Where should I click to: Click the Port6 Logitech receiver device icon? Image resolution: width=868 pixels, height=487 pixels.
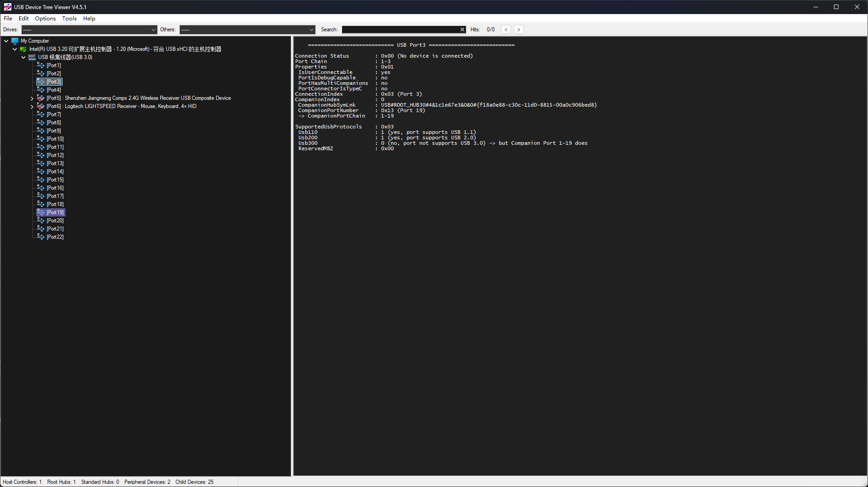point(40,106)
